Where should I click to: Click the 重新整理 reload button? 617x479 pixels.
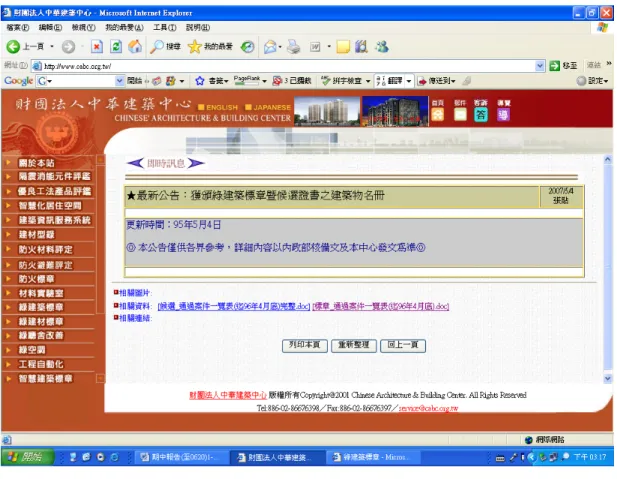click(x=354, y=345)
